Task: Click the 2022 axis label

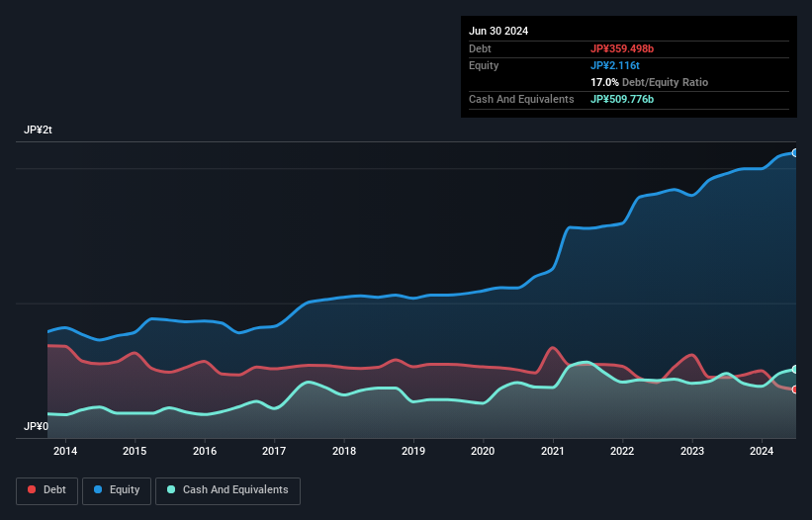Action: point(622,451)
